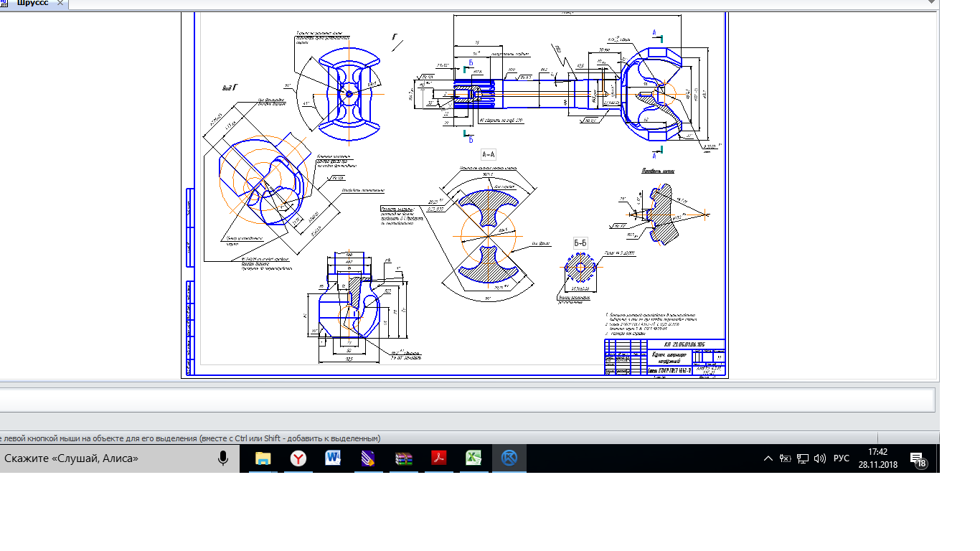Viewport: 980px width, 551px height.
Task: Click the KOMPAS-3D taskbar icon
Action: click(509, 458)
